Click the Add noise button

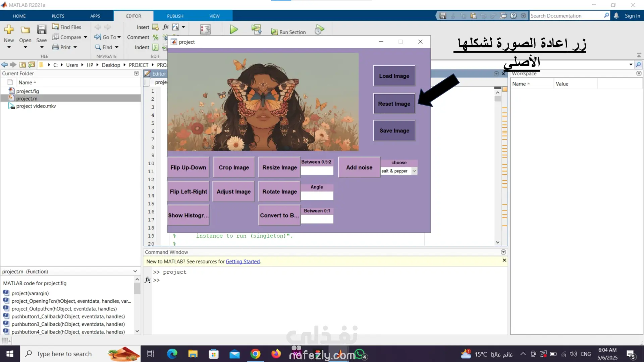(x=359, y=168)
